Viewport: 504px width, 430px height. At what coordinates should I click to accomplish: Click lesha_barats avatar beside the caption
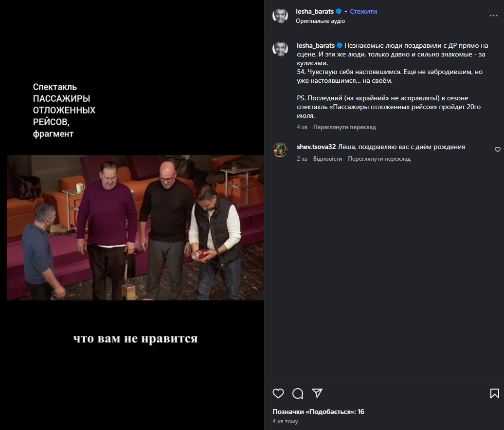(280, 49)
